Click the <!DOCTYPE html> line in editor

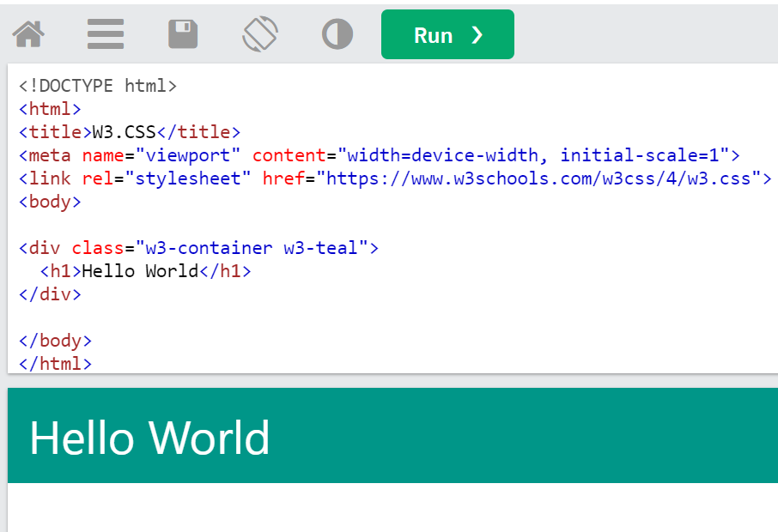[98, 86]
